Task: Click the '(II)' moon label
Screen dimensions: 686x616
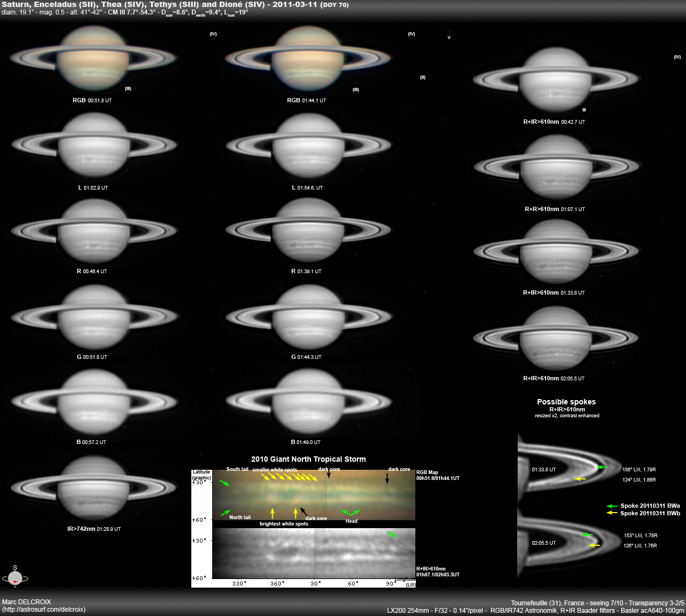Action: (423, 78)
